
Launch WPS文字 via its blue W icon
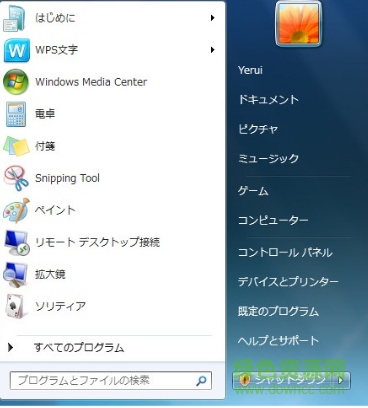[x=16, y=50]
